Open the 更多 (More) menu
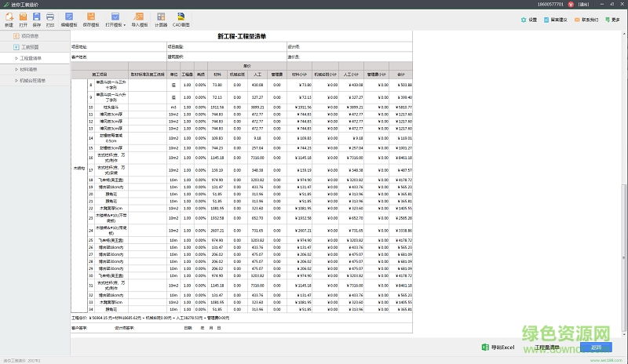This screenshot has height=364, width=628. tap(614, 19)
